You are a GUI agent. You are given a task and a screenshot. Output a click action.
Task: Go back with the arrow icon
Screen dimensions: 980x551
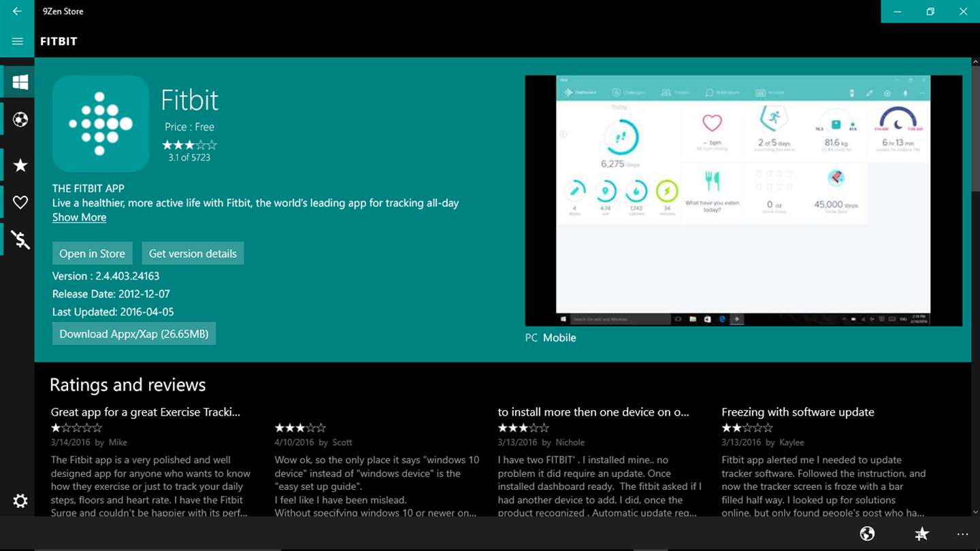pyautogui.click(x=17, y=12)
